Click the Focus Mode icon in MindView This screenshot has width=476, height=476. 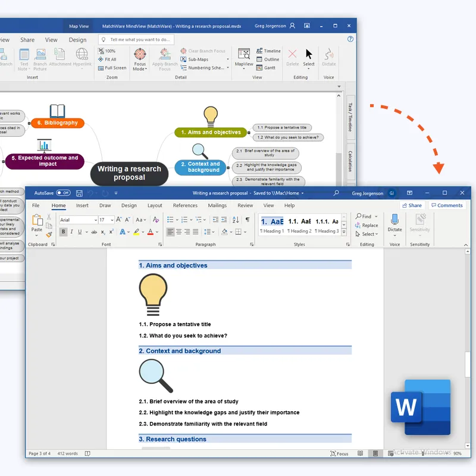[x=140, y=56]
